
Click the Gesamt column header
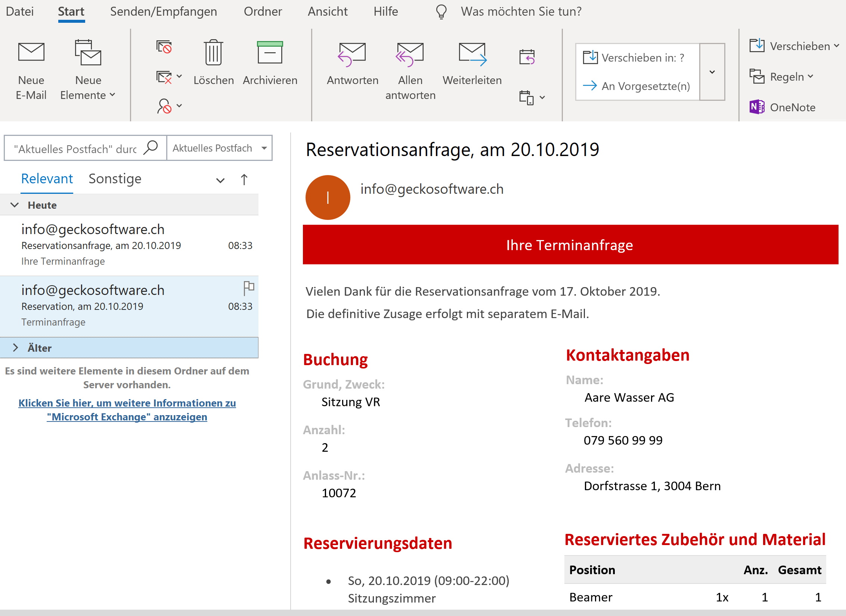click(800, 570)
